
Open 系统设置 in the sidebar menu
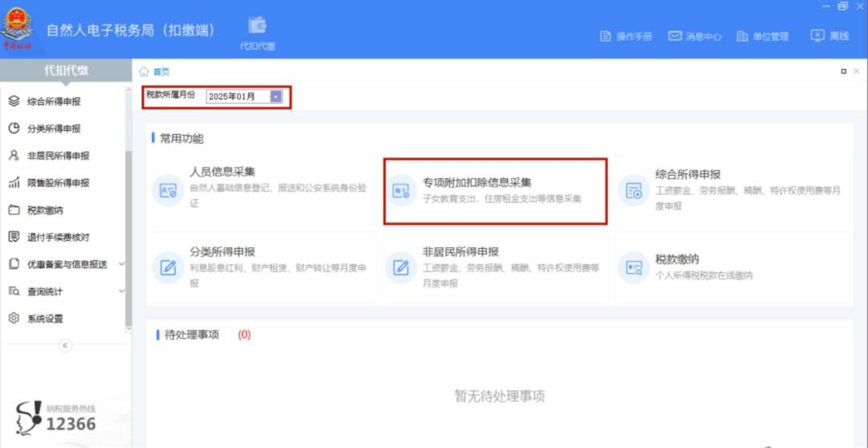point(45,318)
